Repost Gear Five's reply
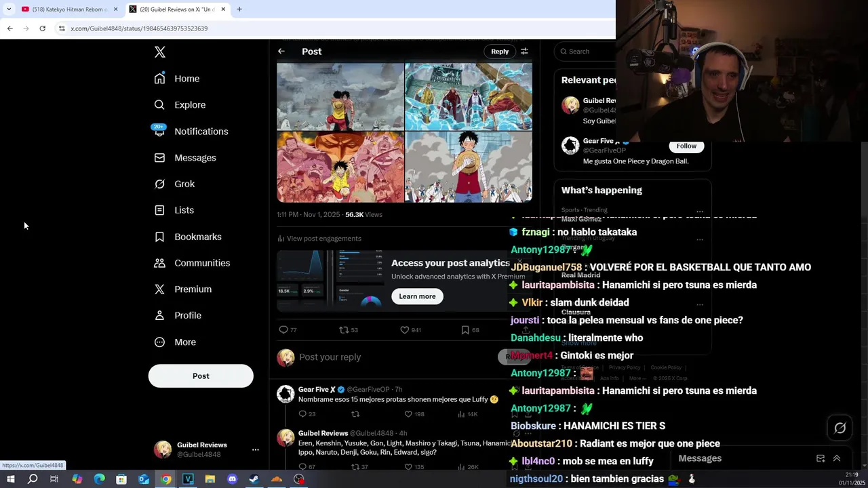Screen dimensions: 868x488 coord(355,414)
